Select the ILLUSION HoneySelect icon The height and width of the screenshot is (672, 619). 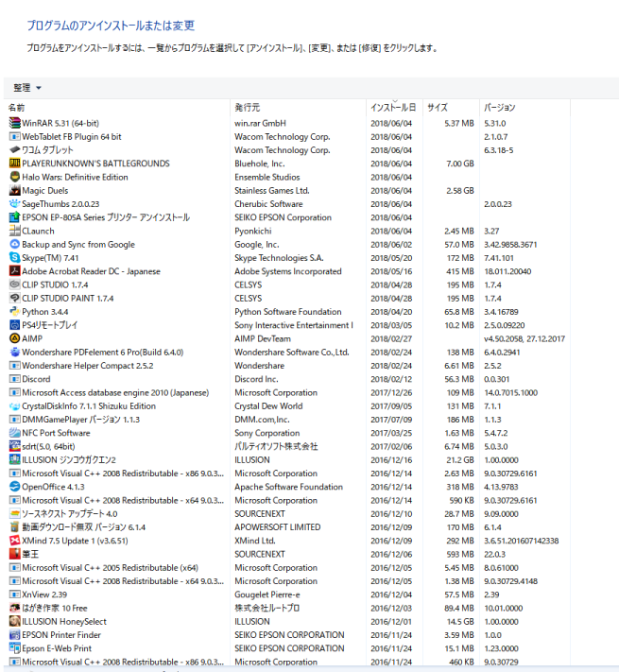[15, 621]
